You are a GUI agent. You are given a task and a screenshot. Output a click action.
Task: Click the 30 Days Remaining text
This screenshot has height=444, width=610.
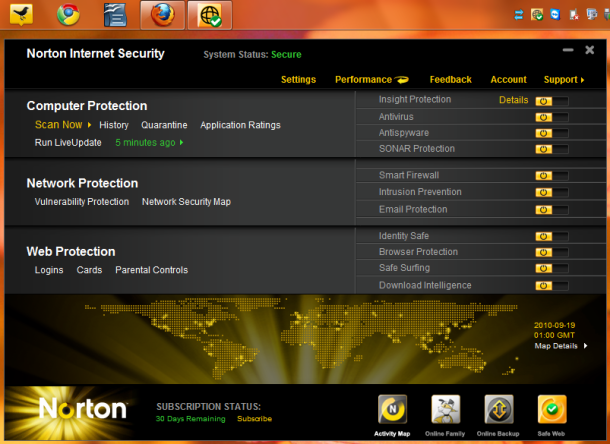click(191, 419)
